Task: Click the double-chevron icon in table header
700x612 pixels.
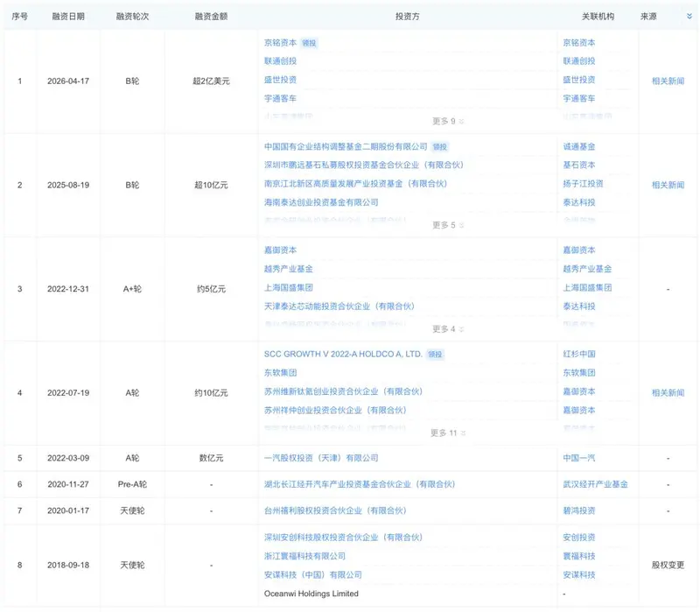Action: click(x=689, y=16)
